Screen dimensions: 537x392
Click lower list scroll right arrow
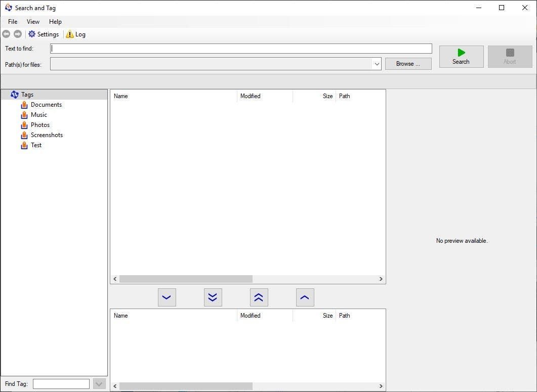pyautogui.click(x=381, y=386)
